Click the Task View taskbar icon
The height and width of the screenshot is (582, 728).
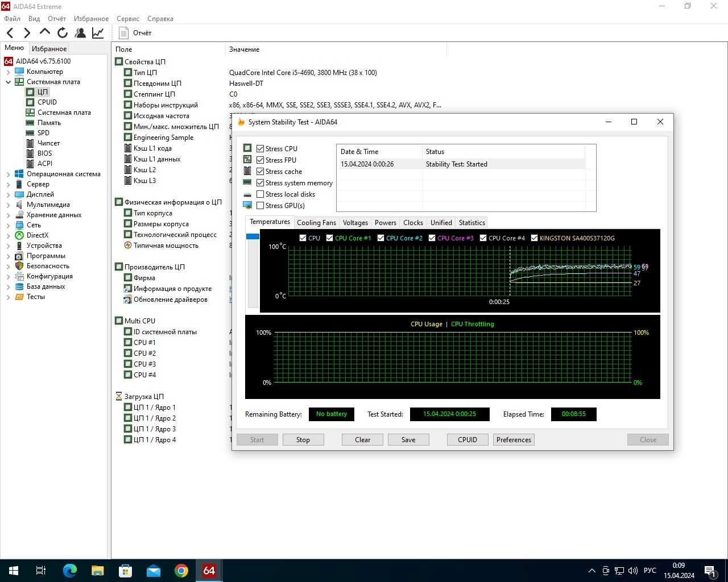tap(41, 571)
